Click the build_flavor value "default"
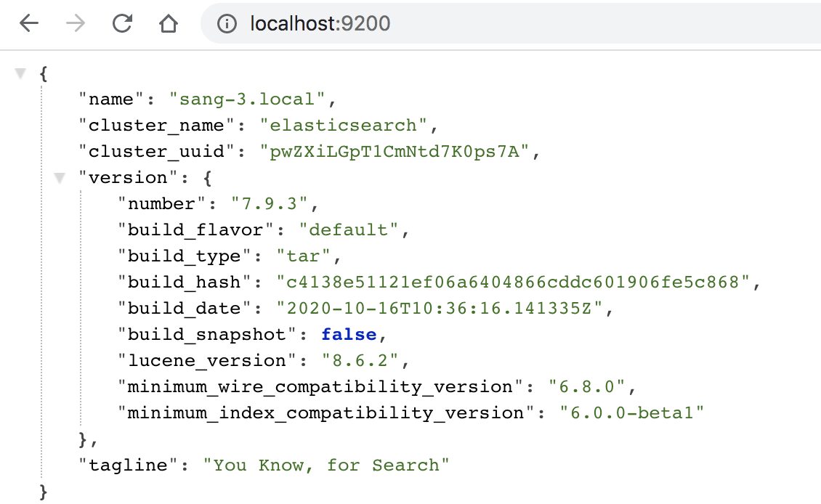821x504 pixels. [350, 229]
